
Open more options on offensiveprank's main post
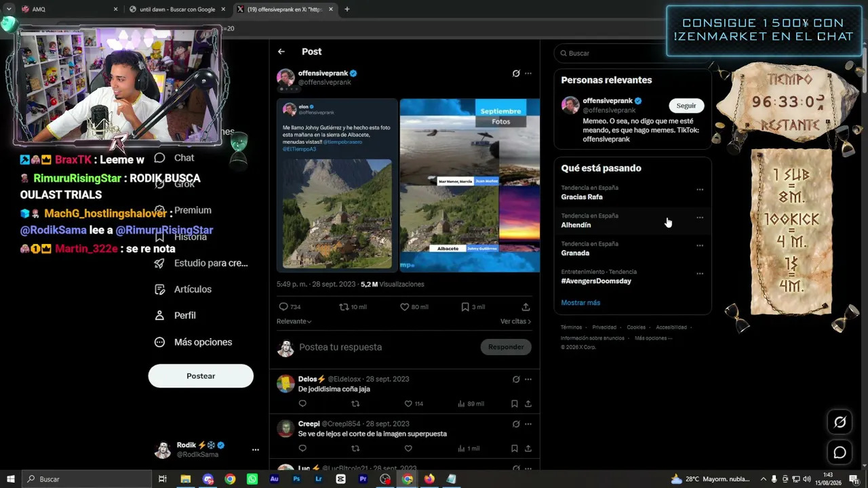[x=528, y=73]
